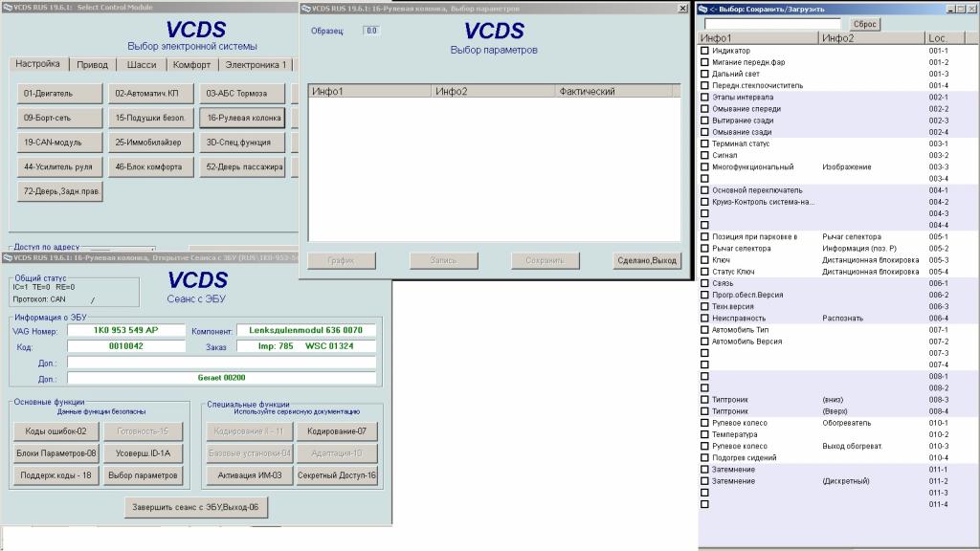980x551 pixels.
Task: Enable the Круиз-Контроль система checkbox
Action: coord(704,203)
